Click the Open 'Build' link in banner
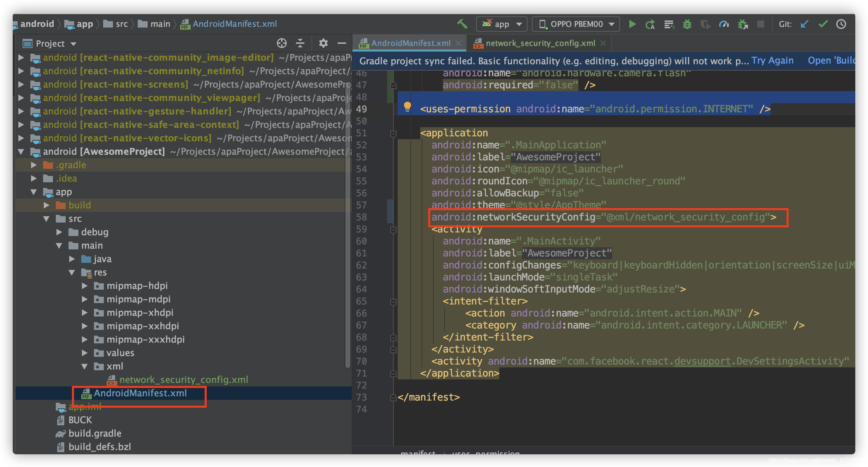Image resolution: width=868 pixels, height=467 pixels. pyautogui.click(x=831, y=60)
